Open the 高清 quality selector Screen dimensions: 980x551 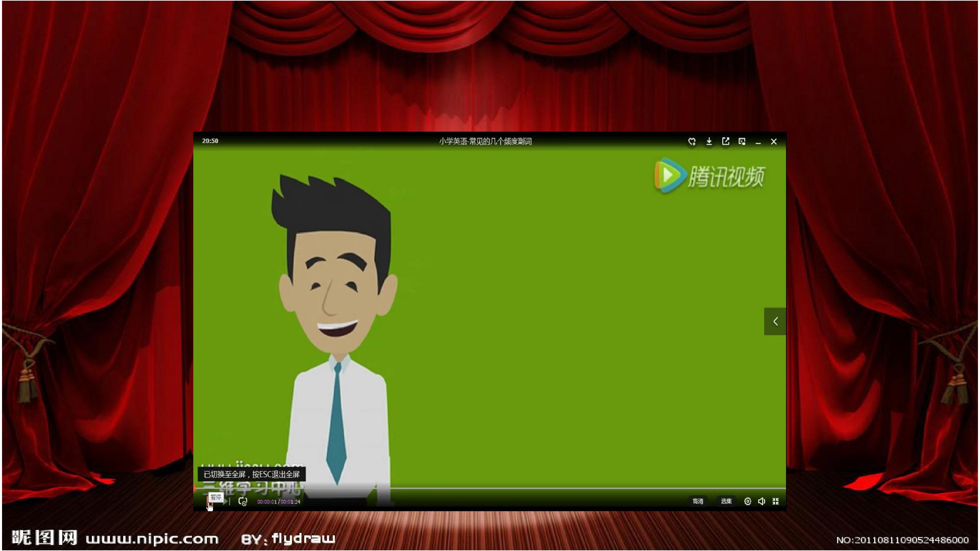pos(698,501)
